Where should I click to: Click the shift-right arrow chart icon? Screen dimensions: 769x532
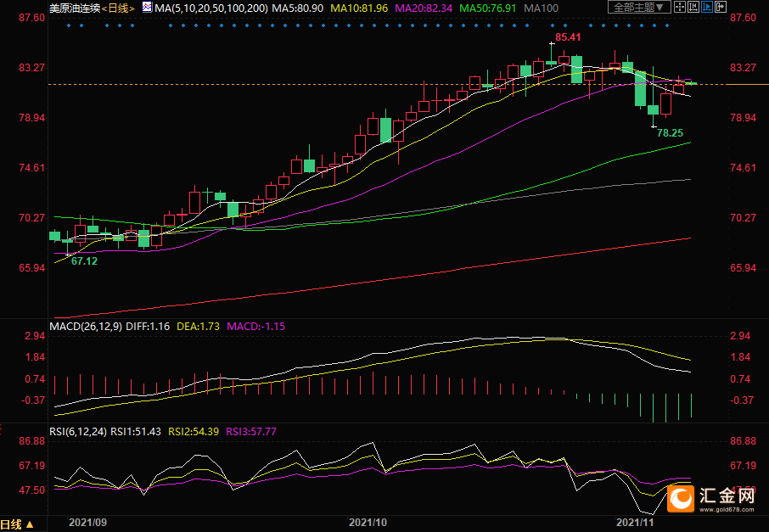pyautogui.click(x=721, y=7)
